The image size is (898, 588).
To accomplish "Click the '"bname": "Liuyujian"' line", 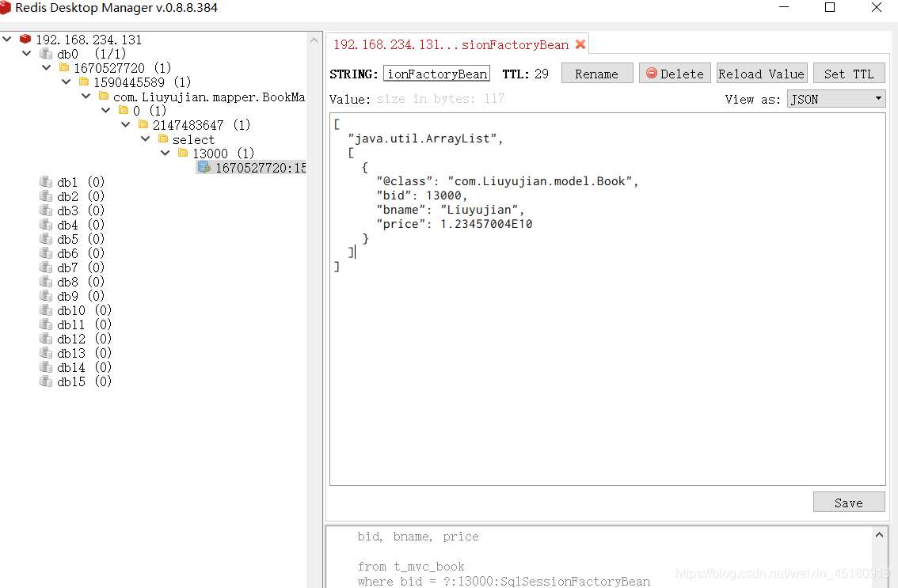I will (450, 210).
